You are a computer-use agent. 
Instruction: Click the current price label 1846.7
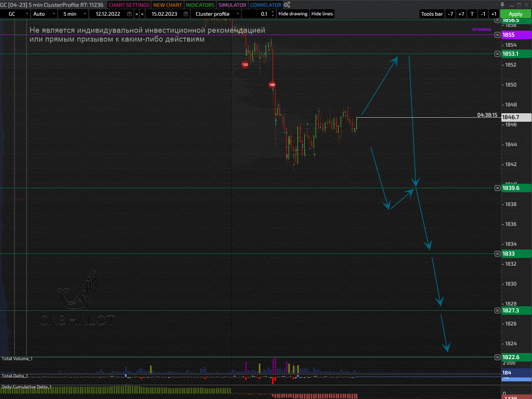516,117
